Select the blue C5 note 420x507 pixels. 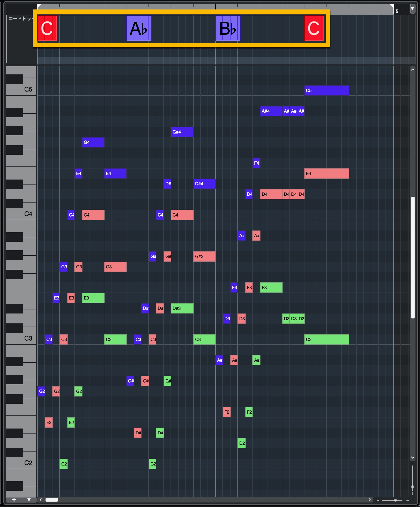(327, 90)
